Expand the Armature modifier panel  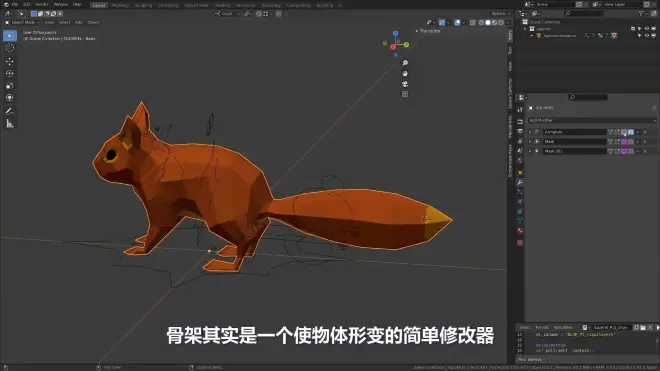[x=530, y=132]
